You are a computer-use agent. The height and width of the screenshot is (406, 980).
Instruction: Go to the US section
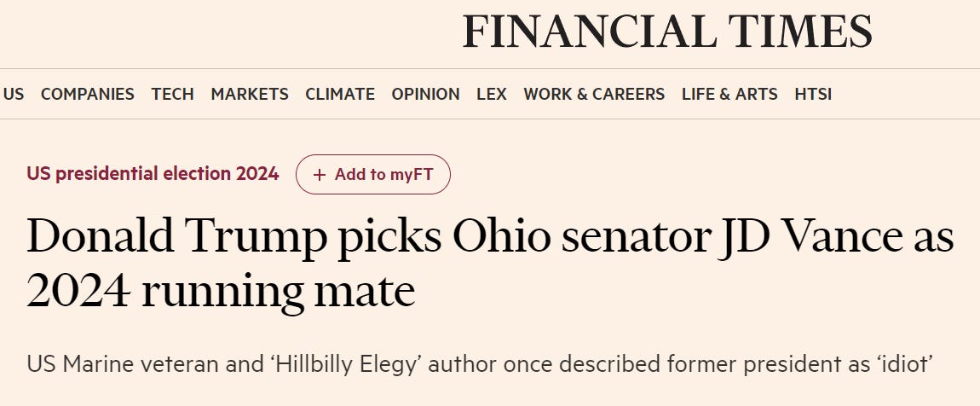pyautogui.click(x=13, y=95)
